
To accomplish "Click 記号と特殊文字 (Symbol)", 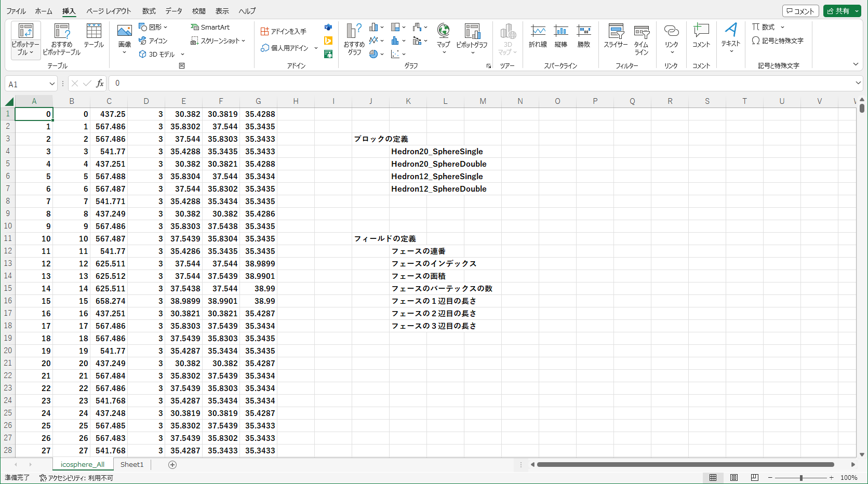I will [x=778, y=41].
